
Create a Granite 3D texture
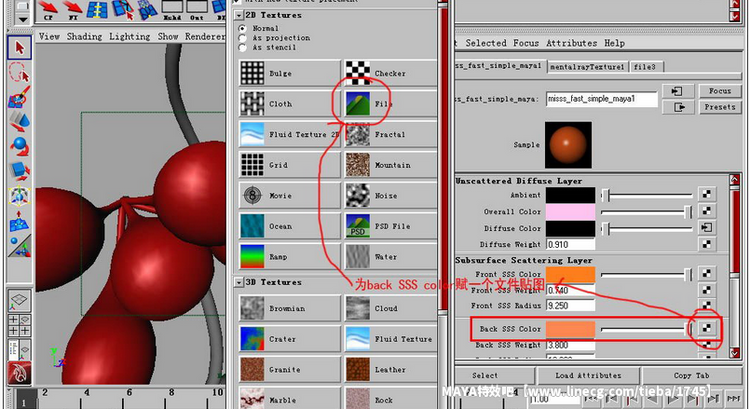tap(288, 370)
